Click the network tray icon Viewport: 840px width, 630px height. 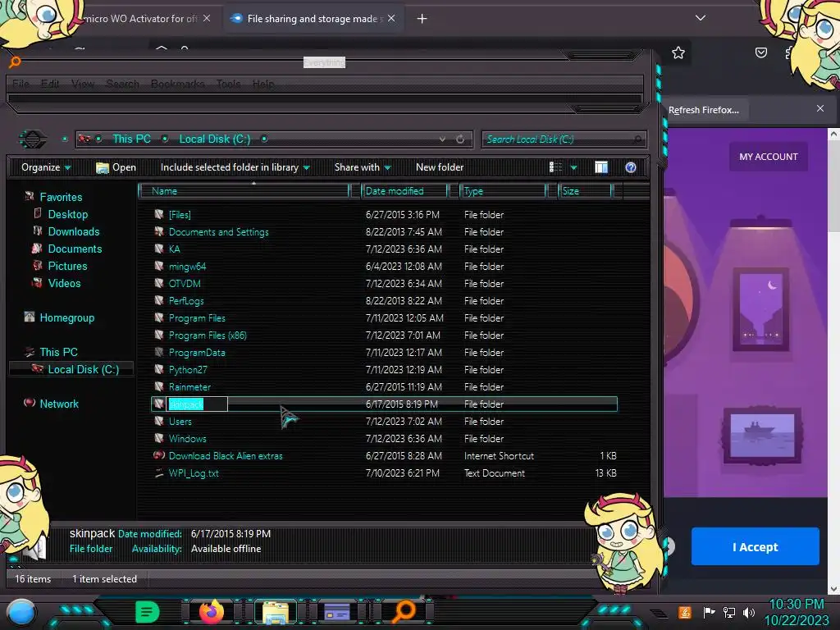coord(729,612)
